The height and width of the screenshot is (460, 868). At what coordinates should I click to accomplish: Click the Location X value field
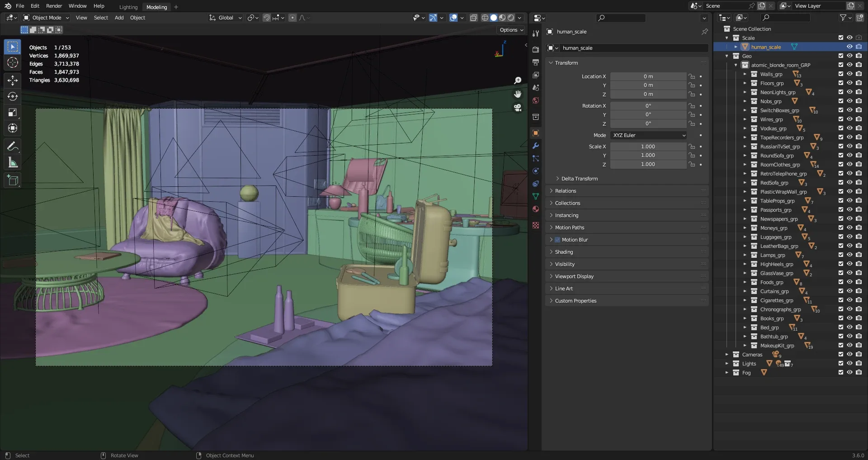(648, 76)
